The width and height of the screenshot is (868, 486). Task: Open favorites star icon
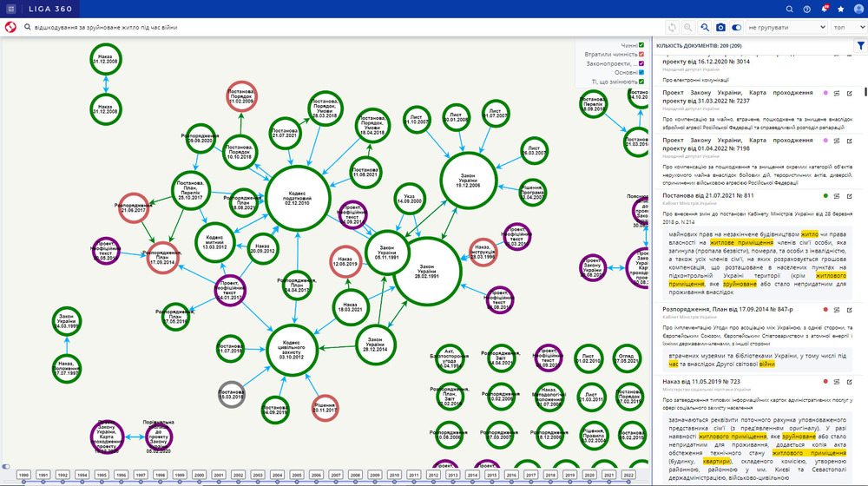(x=841, y=9)
